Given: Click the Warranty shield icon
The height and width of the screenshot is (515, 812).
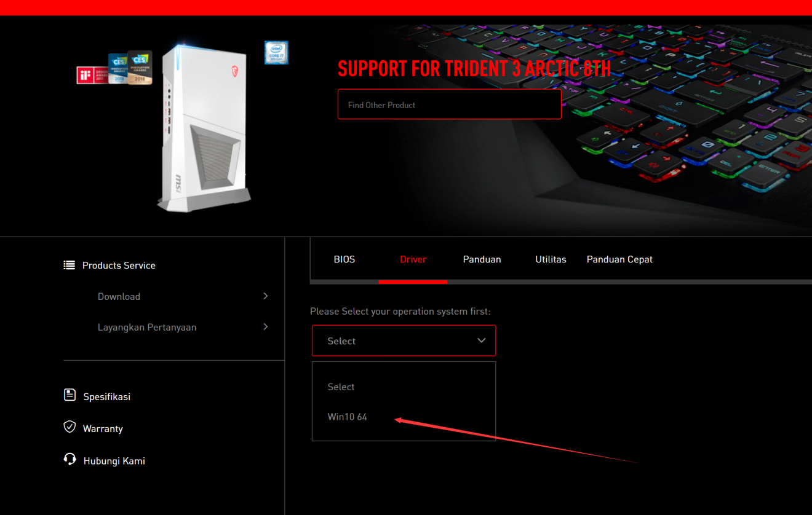Looking at the screenshot, I should tap(70, 427).
